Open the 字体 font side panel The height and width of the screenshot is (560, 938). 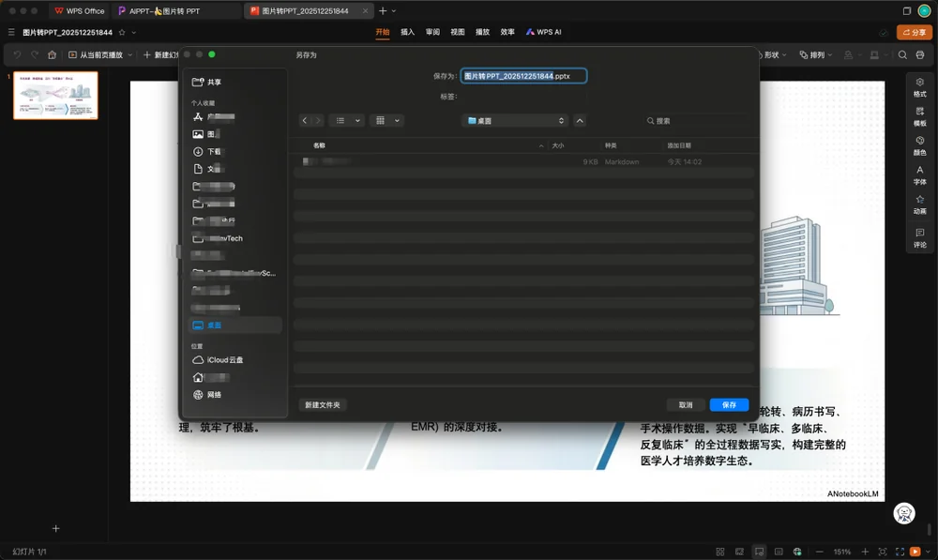919,175
